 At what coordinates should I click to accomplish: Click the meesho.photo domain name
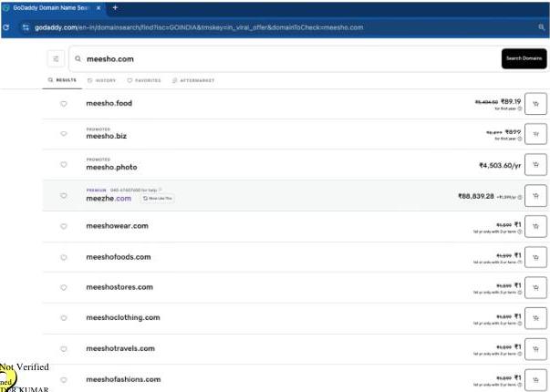click(111, 167)
